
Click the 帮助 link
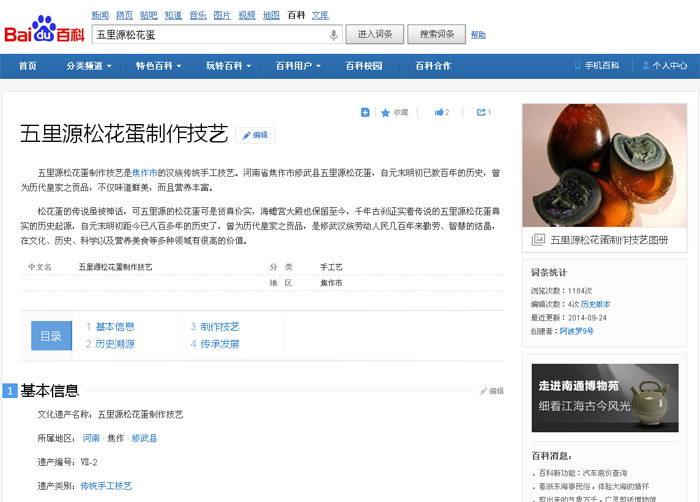point(478,34)
